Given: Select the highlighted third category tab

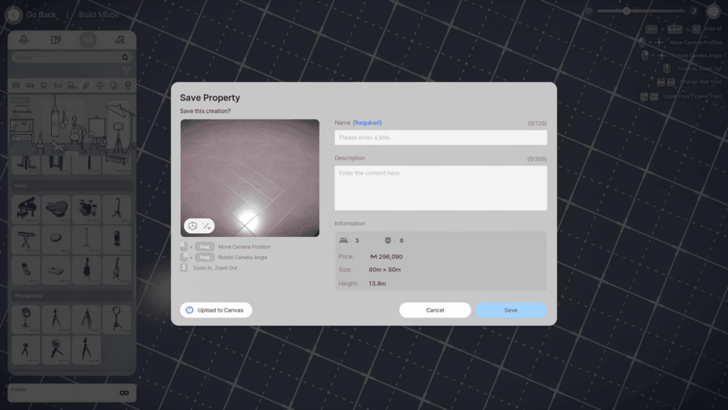Looking at the screenshot, I should tap(88, 40).
